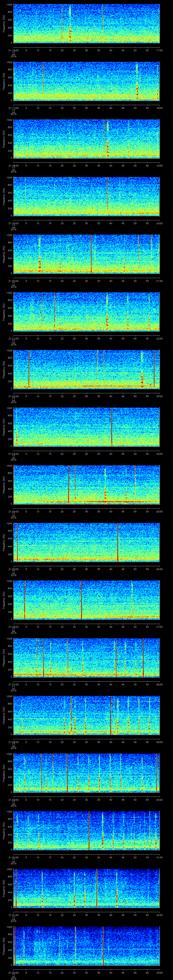Select the spectrogram panel starting at 21:26:00

[87, 600]
